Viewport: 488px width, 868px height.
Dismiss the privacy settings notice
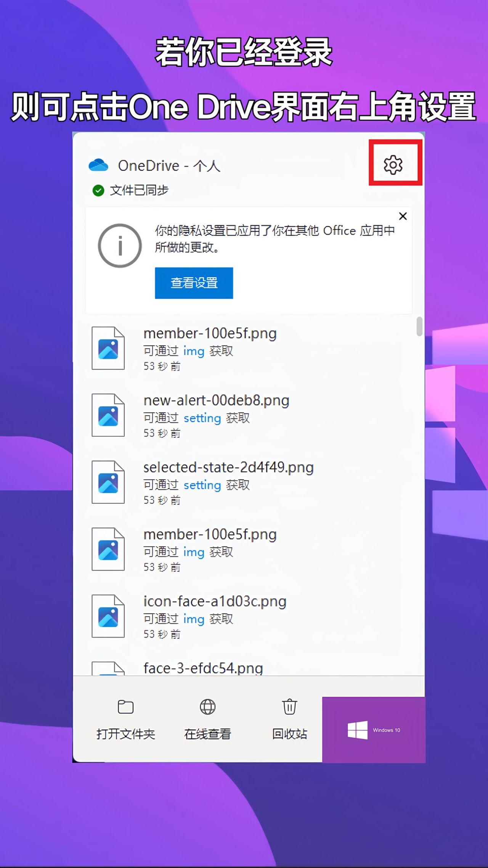(x=403, y=216)
